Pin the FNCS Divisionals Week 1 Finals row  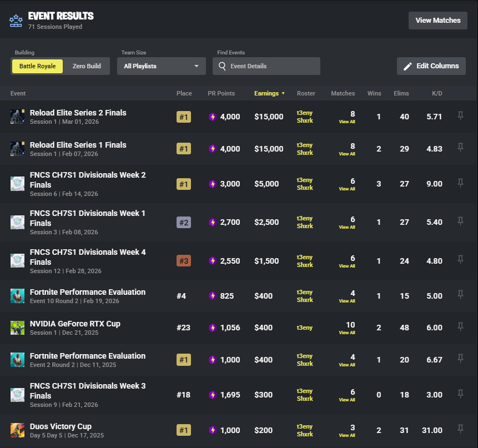point(460,222)
